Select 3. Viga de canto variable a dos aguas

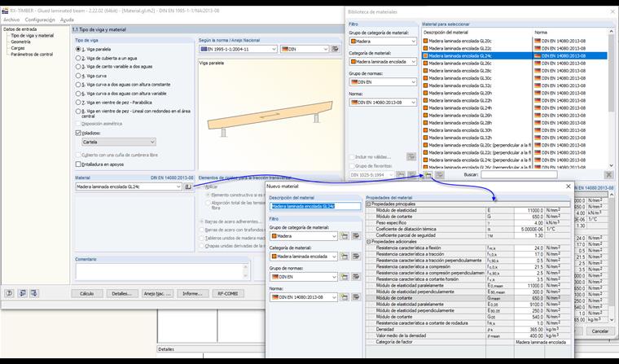pyautogui.click(x=78, y=67)
